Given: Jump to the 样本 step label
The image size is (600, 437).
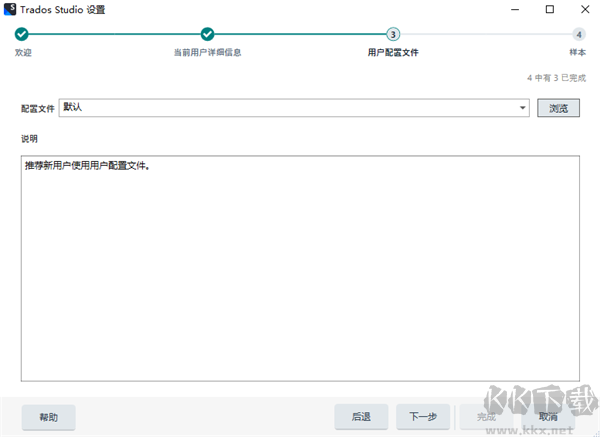Looking at the screenshot, I should [x=577, y=52].
